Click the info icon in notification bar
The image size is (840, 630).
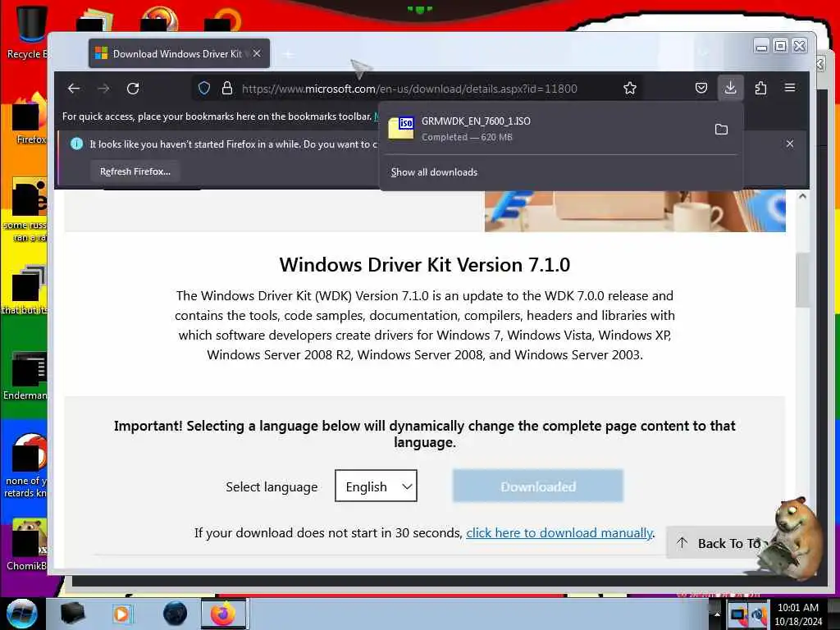(76, 144)
